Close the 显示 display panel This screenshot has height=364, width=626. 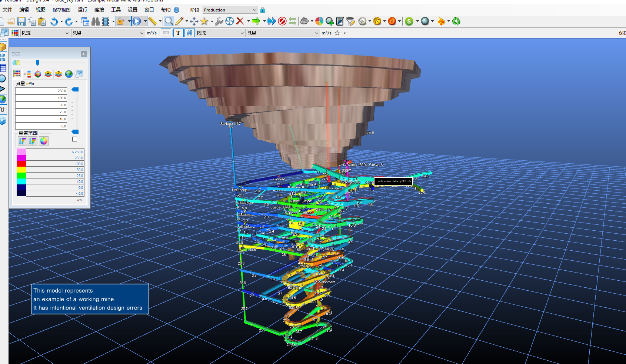click(x=84, y=54)
